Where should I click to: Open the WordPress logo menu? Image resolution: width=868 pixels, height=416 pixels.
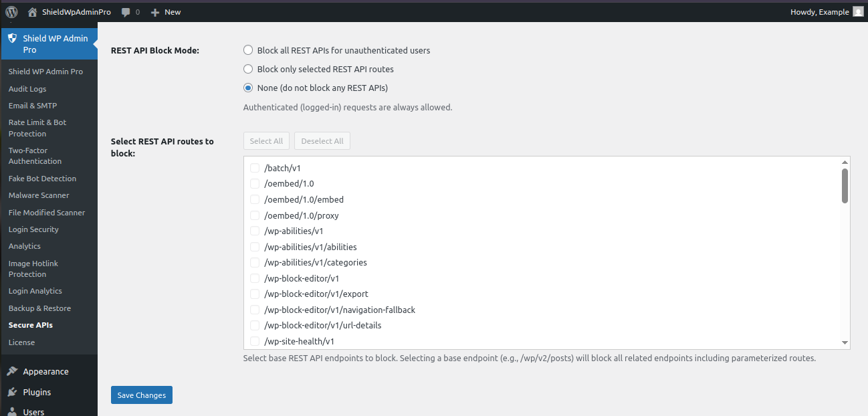11,11
